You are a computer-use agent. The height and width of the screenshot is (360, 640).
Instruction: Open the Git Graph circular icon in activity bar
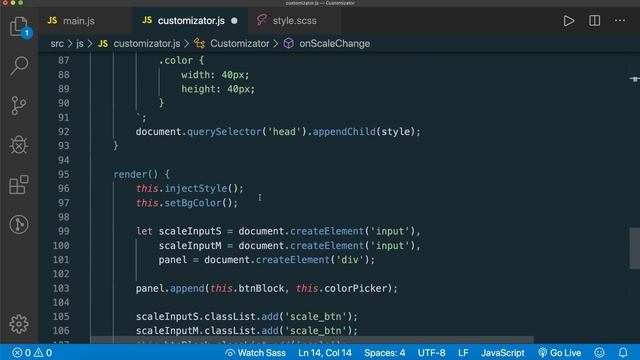coord(19,224)
